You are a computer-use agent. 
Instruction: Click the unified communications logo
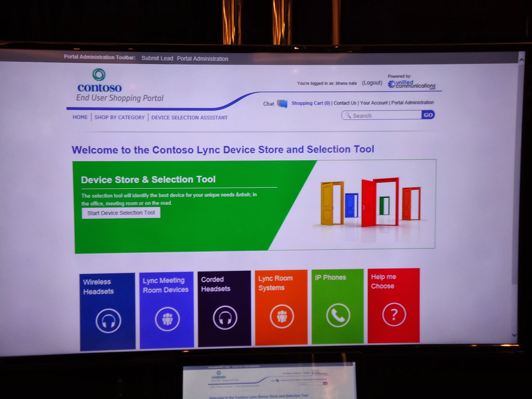412,84
